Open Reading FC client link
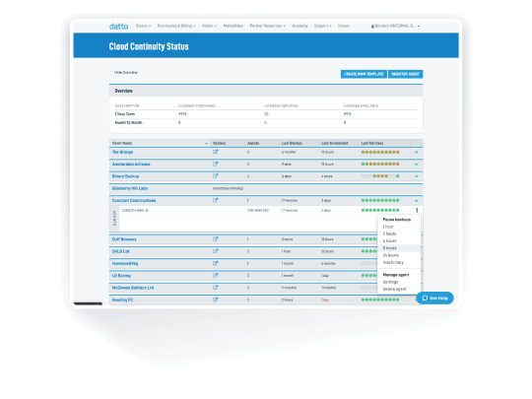532x399 pixels. [x=122, y=299]
